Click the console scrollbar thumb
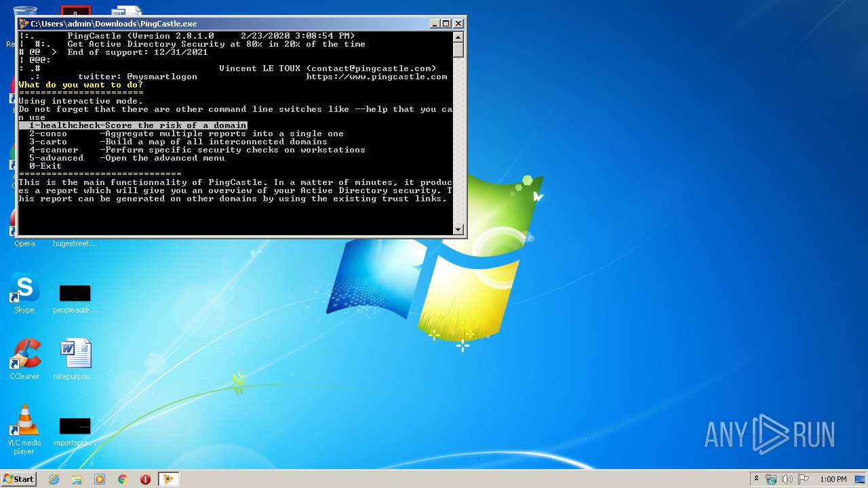Screen dimensions: 868x488 coord(458,51)
